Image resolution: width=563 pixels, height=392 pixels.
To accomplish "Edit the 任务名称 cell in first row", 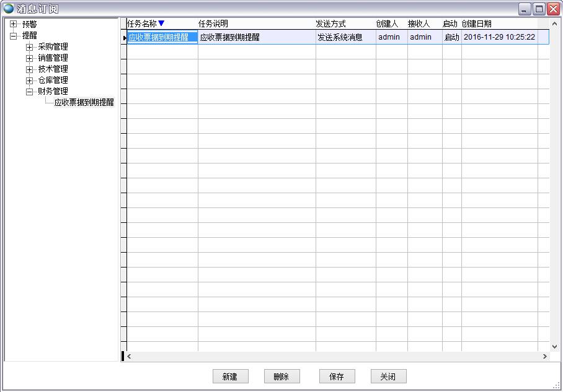I will 162,37.
